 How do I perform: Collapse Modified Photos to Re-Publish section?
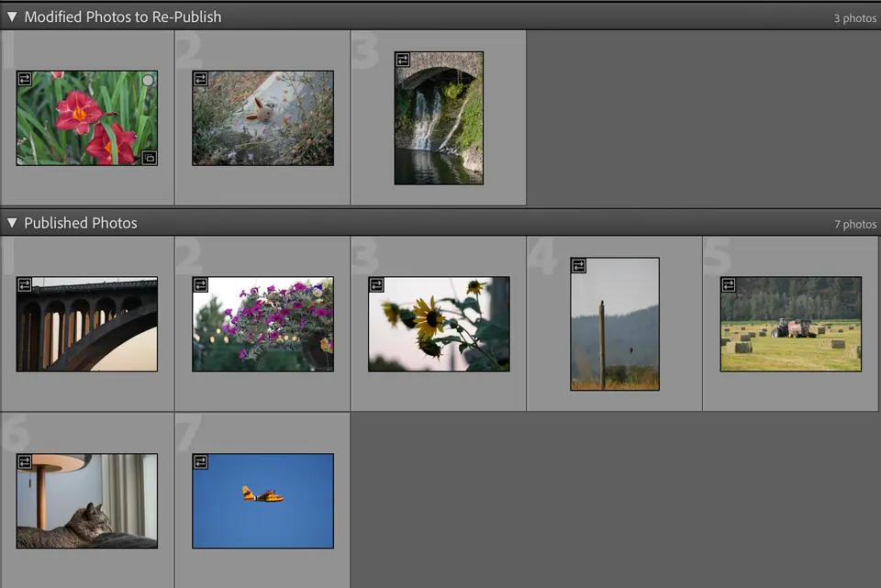click(12, 17)
